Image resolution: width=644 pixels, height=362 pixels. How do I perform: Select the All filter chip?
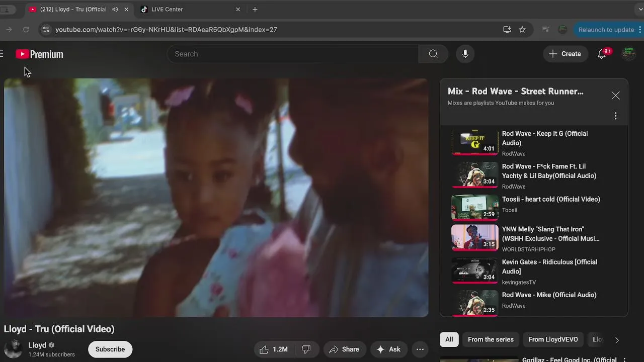(449, 339)
